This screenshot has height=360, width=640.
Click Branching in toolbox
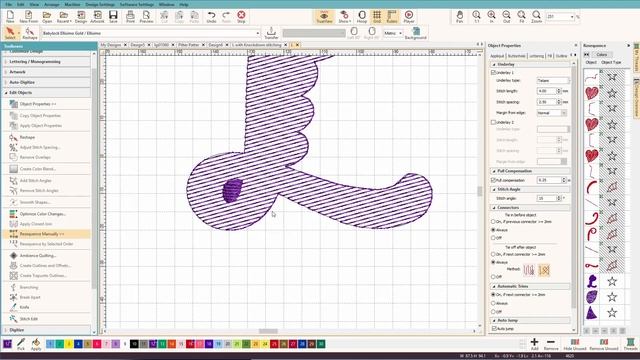point(29,287)
